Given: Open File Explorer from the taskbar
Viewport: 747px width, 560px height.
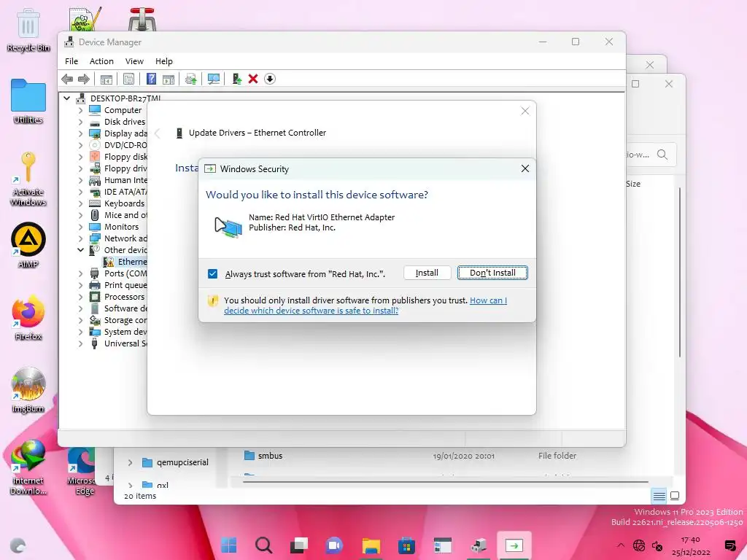Looking at the screenshot, I should tap(371, 545).
